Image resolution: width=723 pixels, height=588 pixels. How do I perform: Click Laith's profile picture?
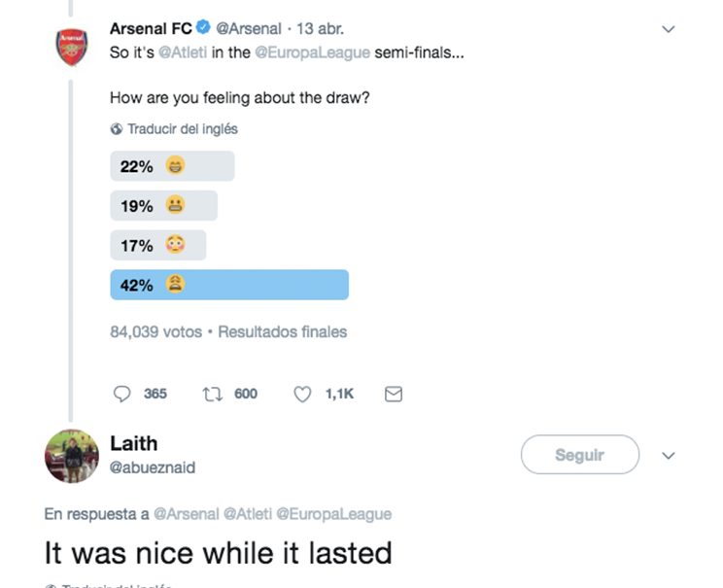(72, 455)
